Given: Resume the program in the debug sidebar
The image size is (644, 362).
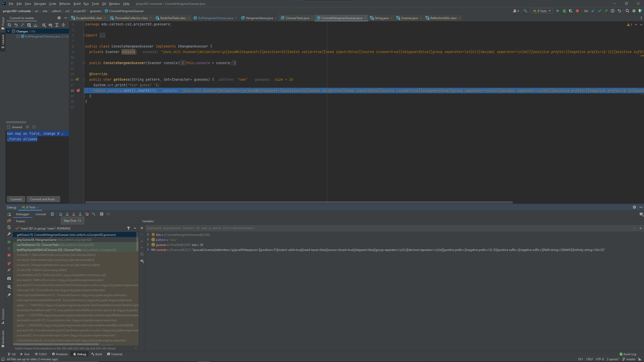Looking at the screenshot, I should pos(9,242).
